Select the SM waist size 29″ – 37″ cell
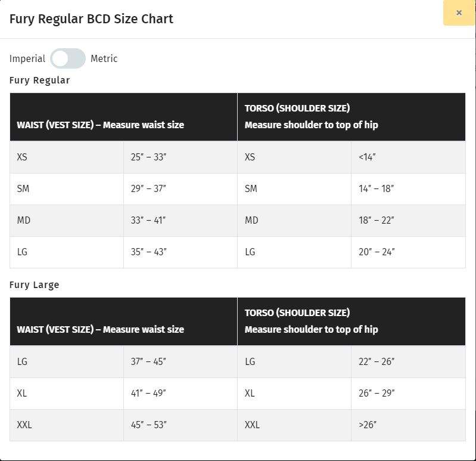Viewport: 476px width, 461px height. tap(149, 189)
